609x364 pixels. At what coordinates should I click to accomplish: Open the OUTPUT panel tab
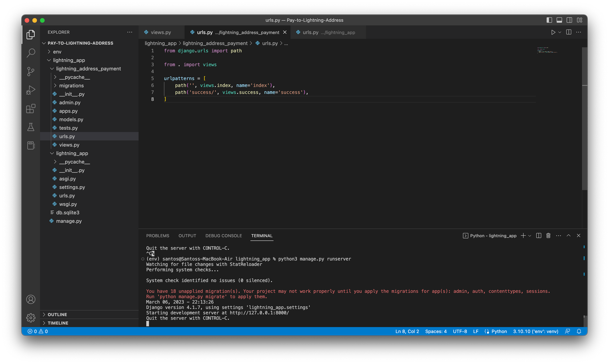pos(187,236)
